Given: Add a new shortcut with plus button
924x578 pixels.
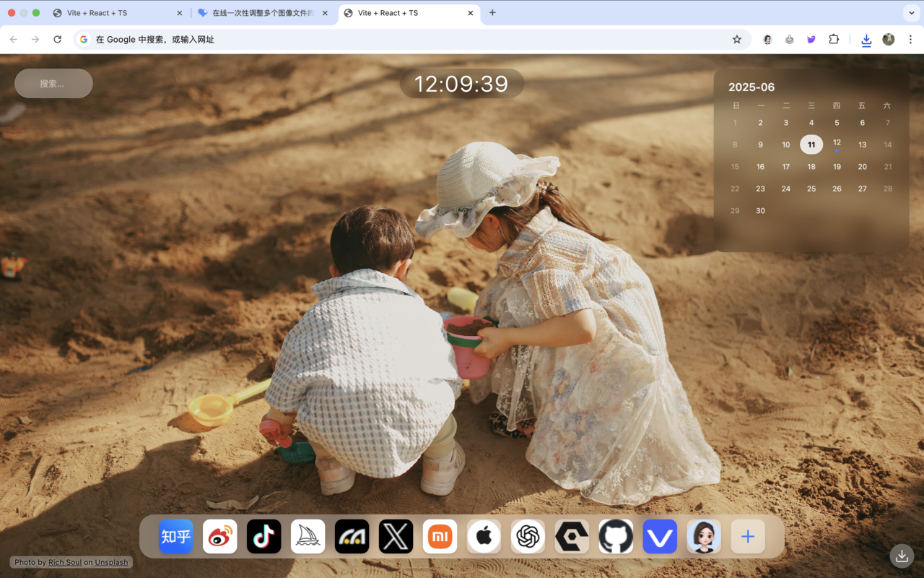Looking at the screenshot, I should (749, 537).
